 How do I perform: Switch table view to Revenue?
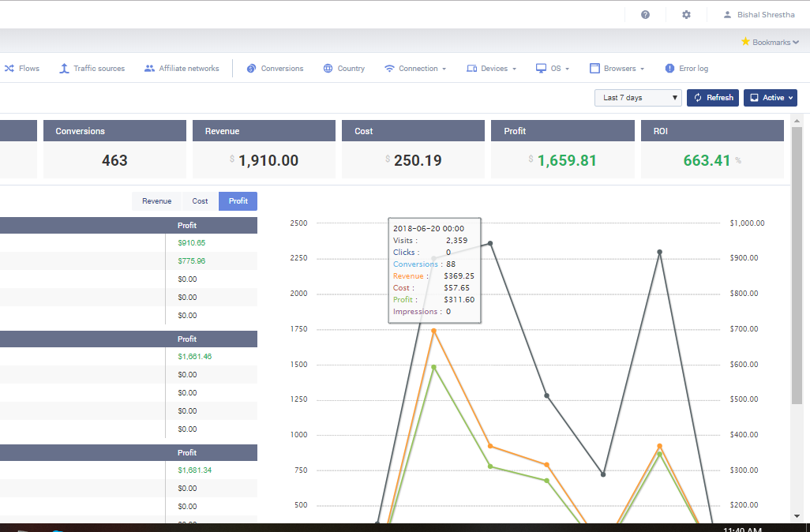[156, 201]
